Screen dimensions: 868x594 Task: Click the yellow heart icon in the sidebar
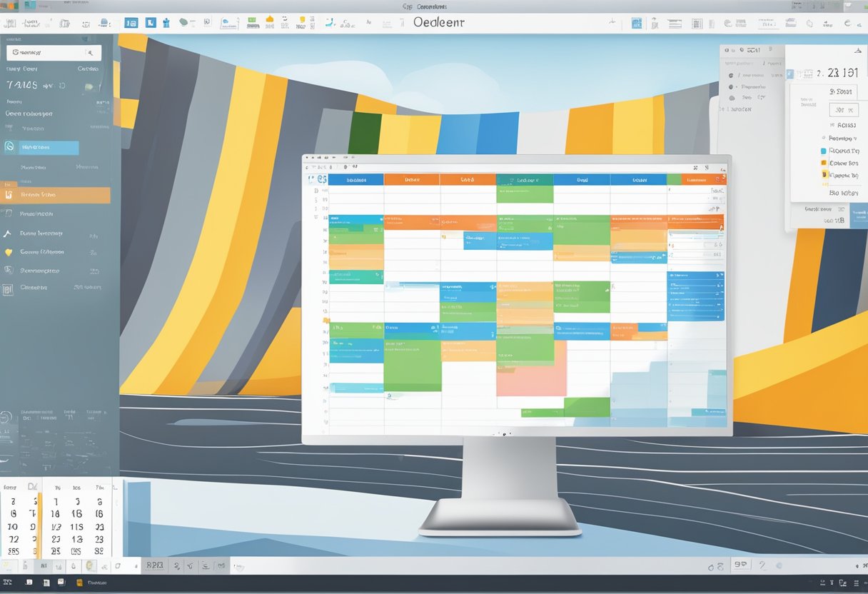tap(9, 252)
